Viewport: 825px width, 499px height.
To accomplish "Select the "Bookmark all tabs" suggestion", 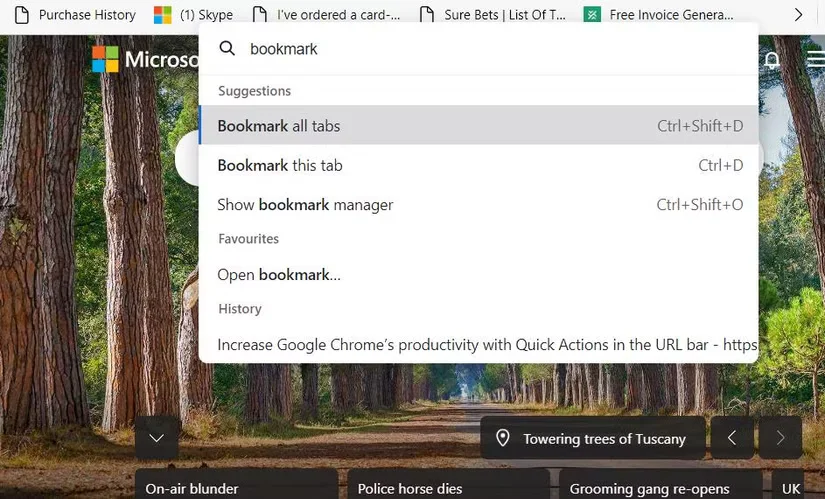I will point(478,125).
